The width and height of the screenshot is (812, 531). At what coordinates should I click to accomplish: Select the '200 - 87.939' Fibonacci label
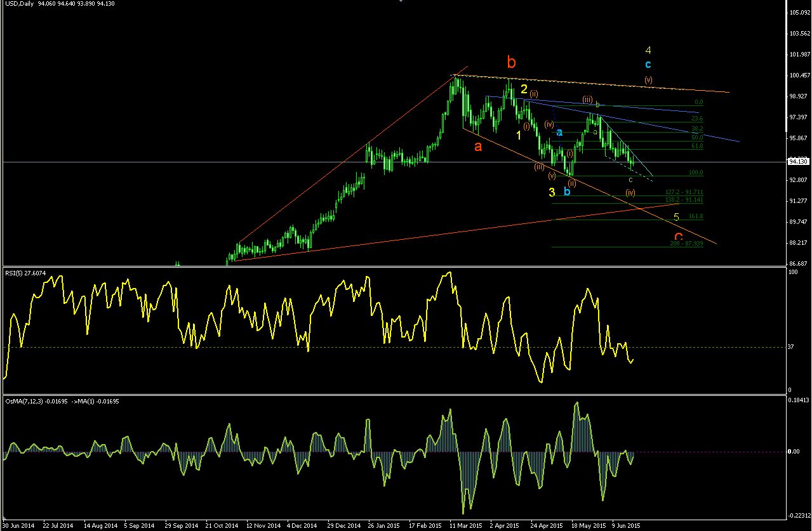686,244
